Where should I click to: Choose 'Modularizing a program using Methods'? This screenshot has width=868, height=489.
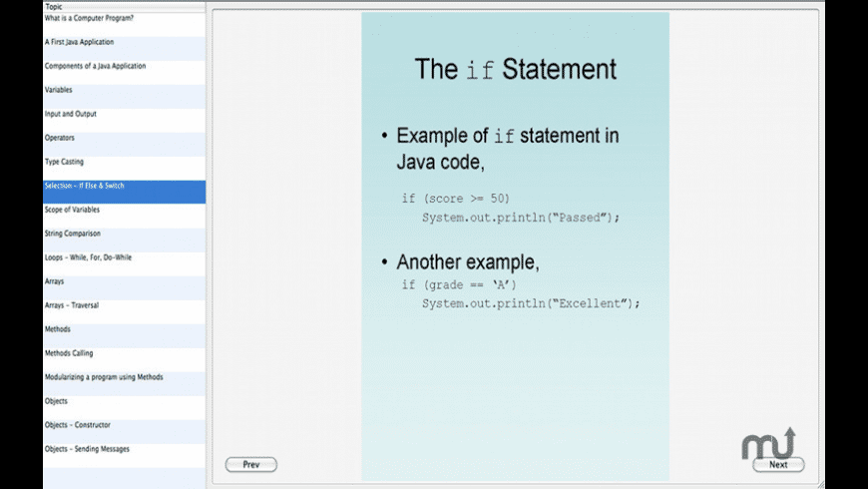(x=124, y=383)
